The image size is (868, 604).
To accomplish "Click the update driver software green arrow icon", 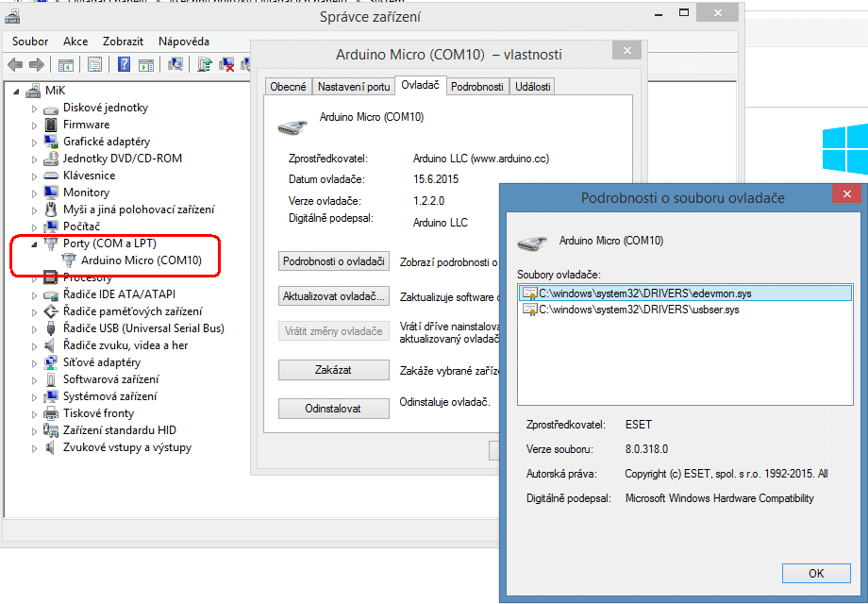I will 205,65.
